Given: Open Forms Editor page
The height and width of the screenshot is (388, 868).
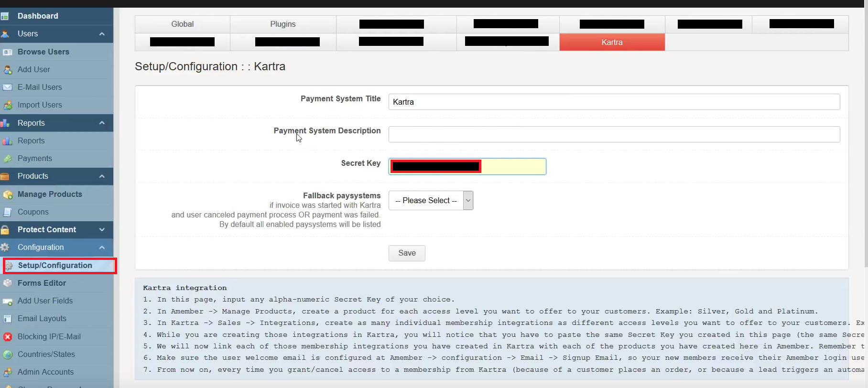Looking at the screenshot, I should tap(42, 283).
